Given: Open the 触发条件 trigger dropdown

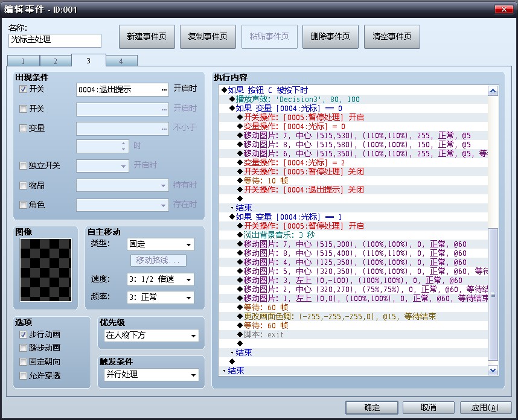Looking at the screenshot, I should [x=152, y=375].
